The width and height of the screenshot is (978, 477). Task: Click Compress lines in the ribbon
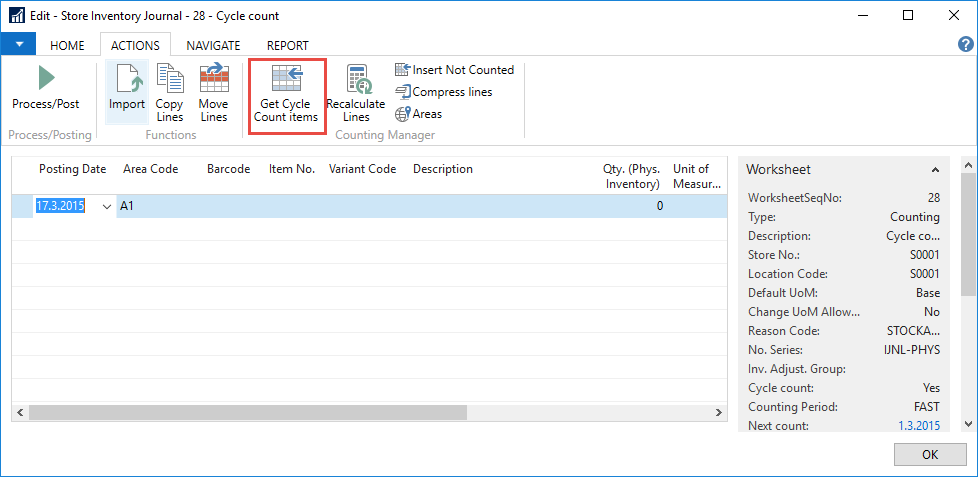pyautogui.click(x=444, y=92)
